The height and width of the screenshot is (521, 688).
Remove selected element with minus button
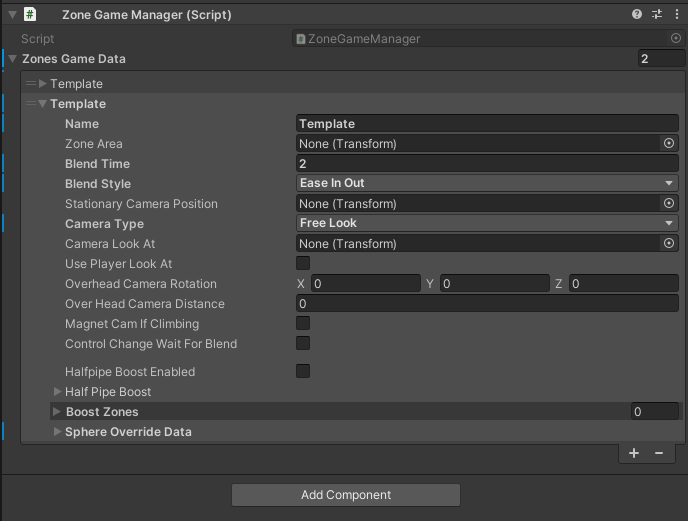click(x=659, y=453)
